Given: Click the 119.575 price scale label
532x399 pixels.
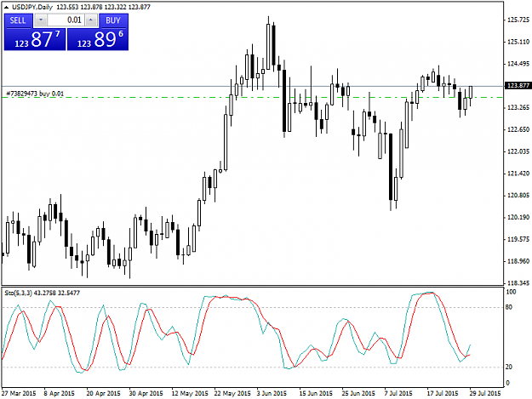Looking at the screenshot, I should (518, 239).
